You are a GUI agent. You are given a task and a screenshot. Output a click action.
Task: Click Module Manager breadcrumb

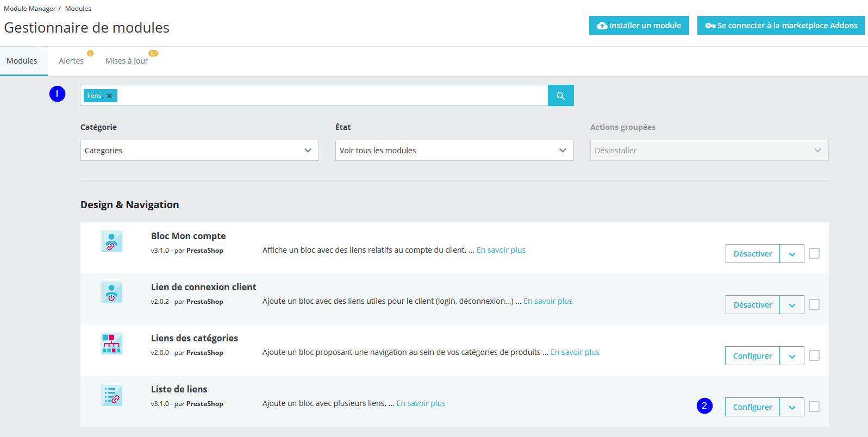click(30, 9)
